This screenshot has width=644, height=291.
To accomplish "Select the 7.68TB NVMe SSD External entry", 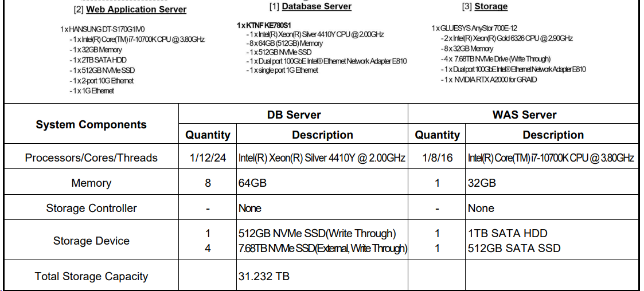I will (323, 248).
